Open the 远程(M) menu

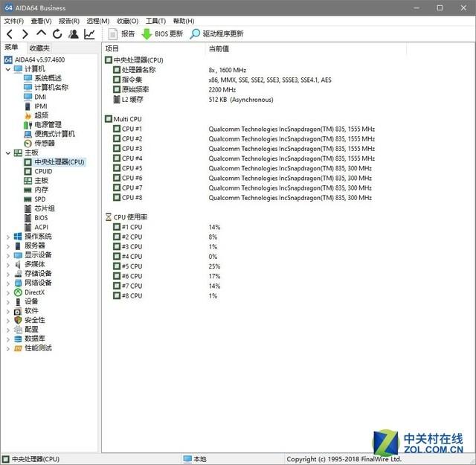pyautogui.click(x=98, y=21)
